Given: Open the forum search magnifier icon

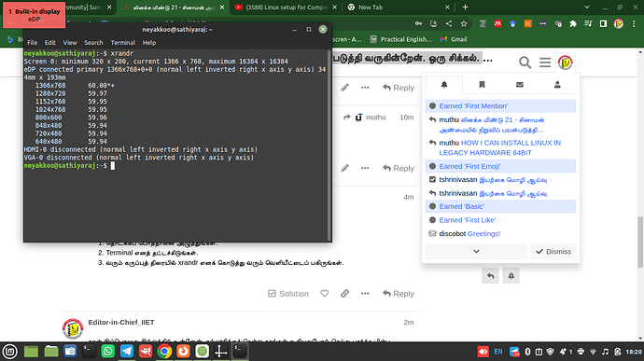Looking at the screenshot, I should pos(525,62).
